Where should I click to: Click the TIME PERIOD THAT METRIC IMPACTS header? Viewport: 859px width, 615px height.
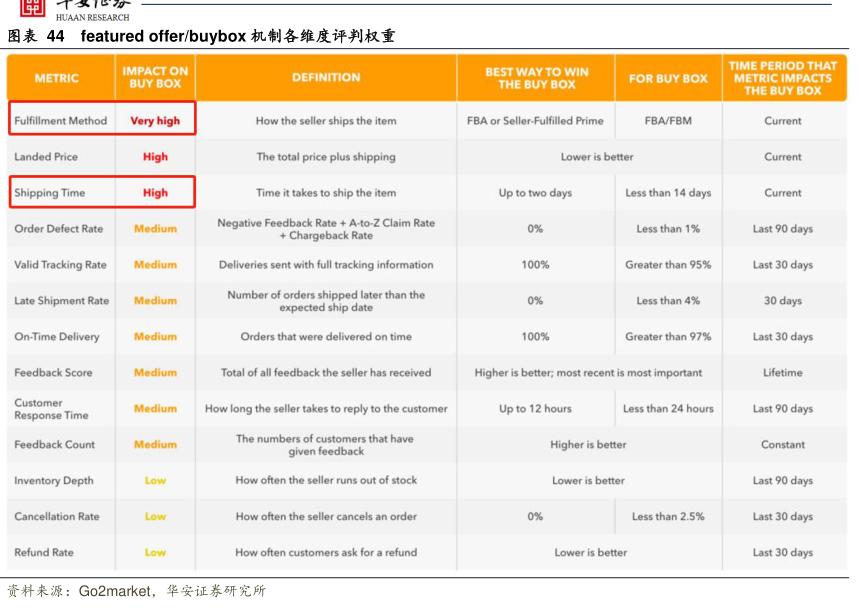click(782, 78)
